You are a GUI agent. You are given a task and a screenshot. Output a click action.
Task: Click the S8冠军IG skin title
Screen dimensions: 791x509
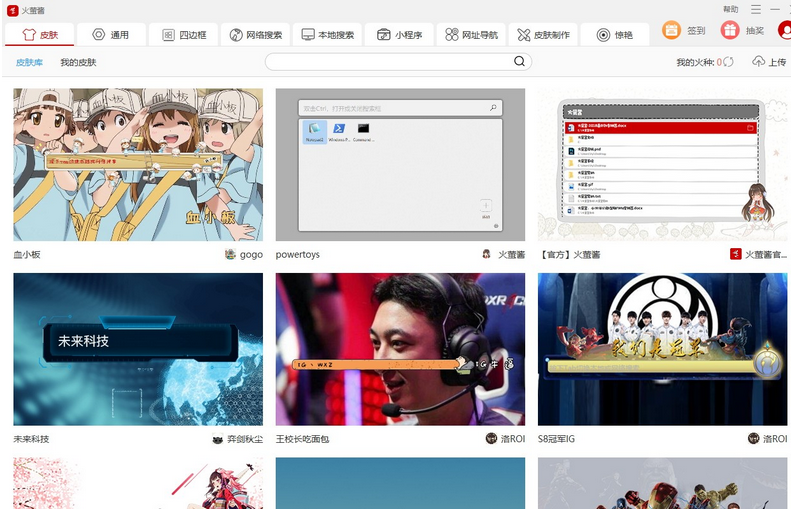tap(556, 439)
